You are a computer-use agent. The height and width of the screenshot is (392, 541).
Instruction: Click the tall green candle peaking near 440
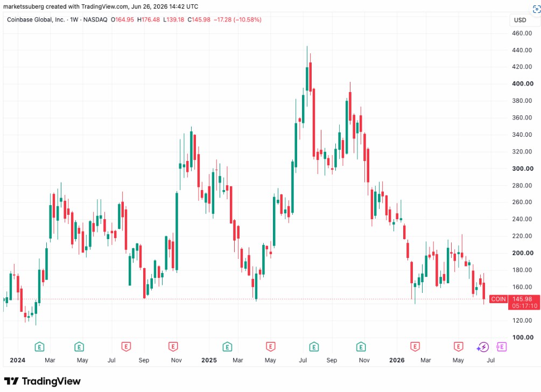307,79
